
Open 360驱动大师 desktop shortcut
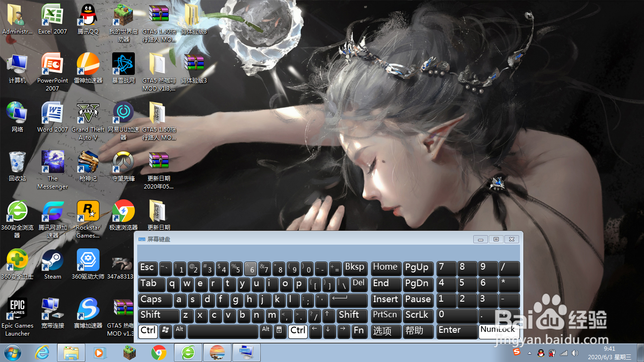[88, 264]
